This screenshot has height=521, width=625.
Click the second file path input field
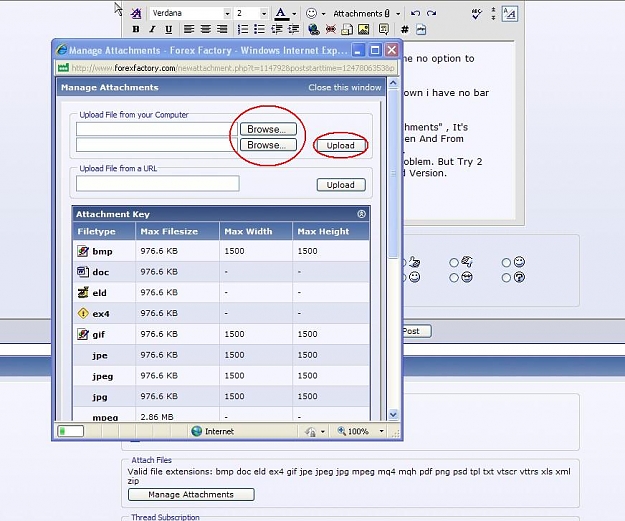click(157, 145)
